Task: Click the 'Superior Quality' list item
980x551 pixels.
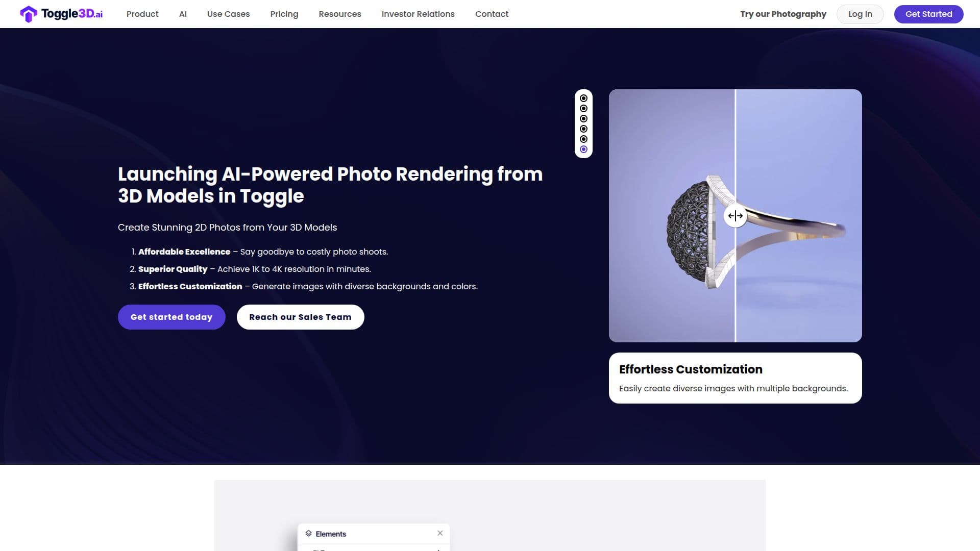Action: point(250,269)
